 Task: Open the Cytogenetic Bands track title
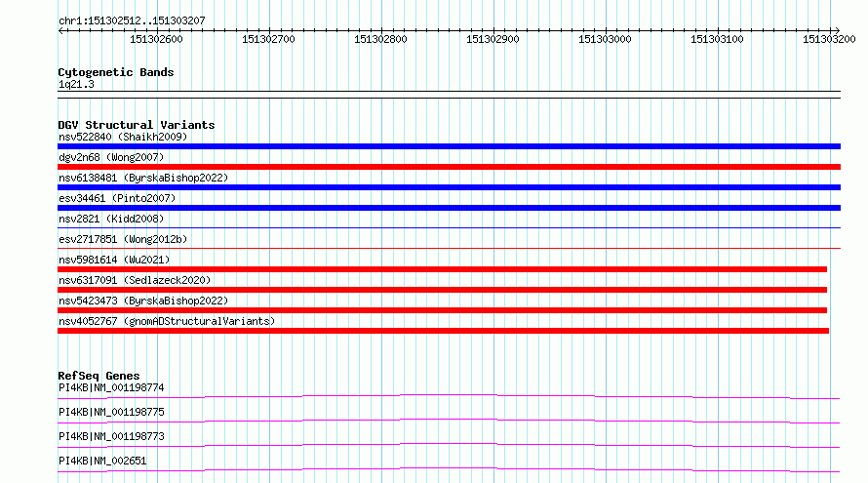116,72
